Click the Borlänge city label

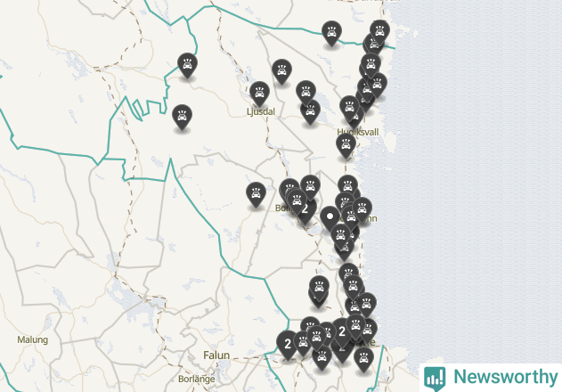197,379
